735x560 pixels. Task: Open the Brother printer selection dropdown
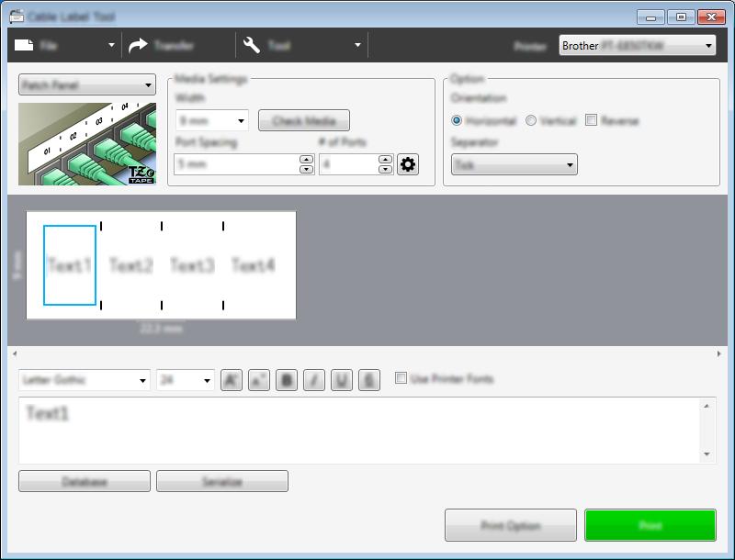(637, 45)
